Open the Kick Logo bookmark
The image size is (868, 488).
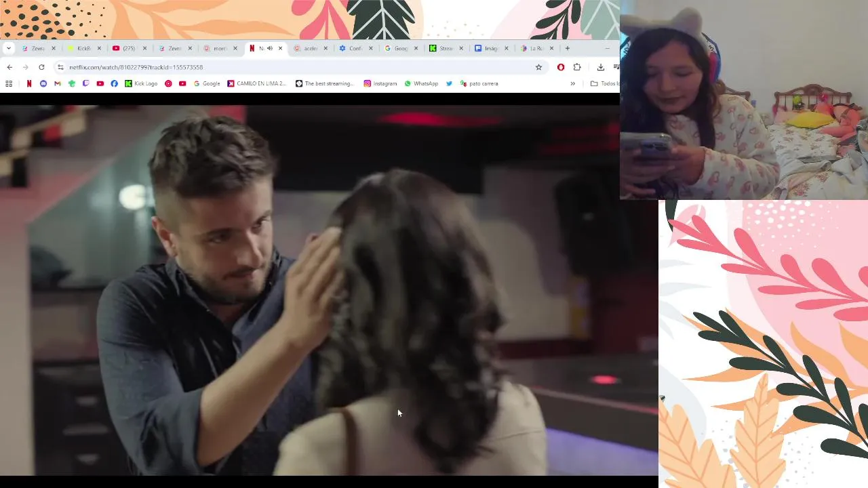(x=141, y=83)
